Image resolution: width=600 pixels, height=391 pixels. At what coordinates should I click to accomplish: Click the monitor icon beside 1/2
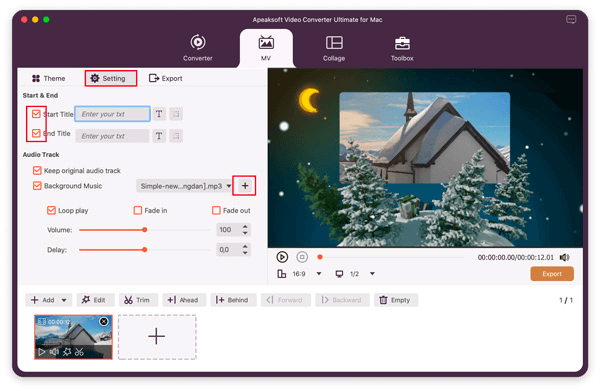point(339,274)
